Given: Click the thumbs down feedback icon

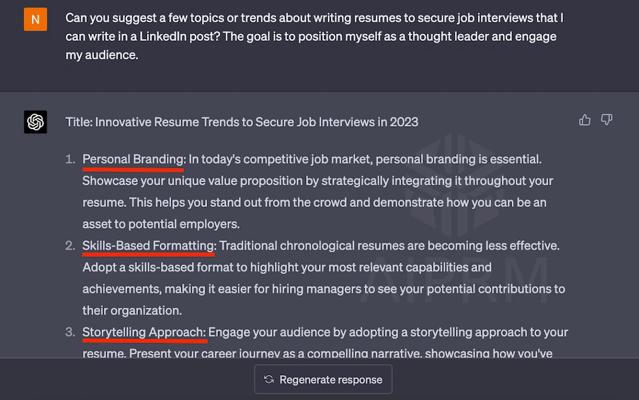Looking at the screenshot, I should click(606, 120).
